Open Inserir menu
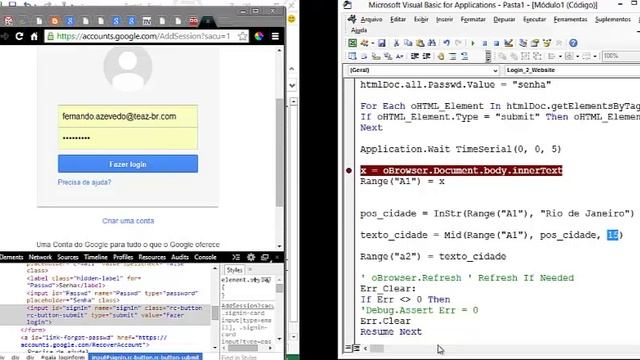 (x=444, y=19)
